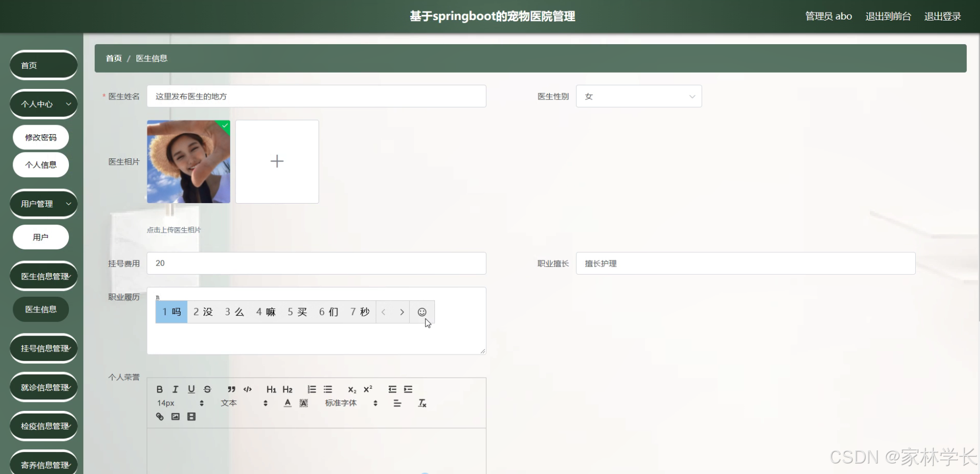Image resolution: width=980 pixels, height=474 pixels.
Task: Click the 个人荣誉 rich text editing area
Action: click(316, 451)
